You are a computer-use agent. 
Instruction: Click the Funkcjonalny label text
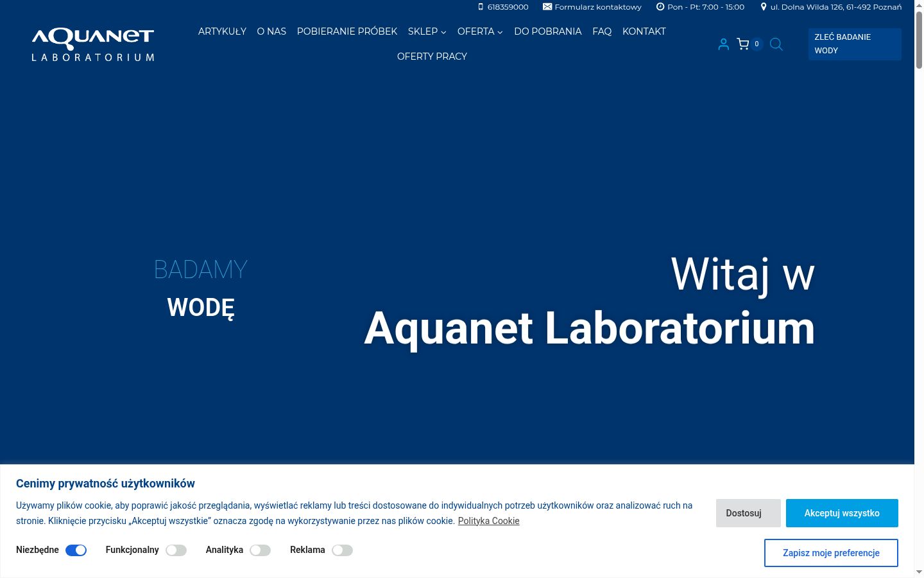[x=132, y=550]
